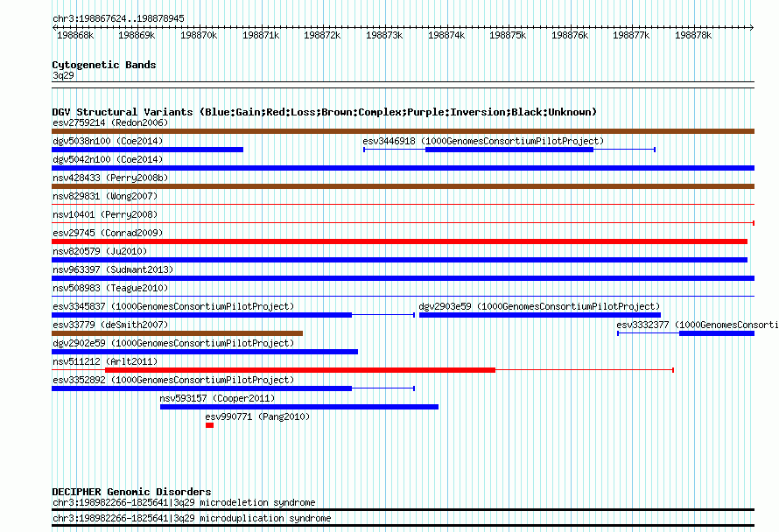Open the esv3352892 variant label
The width and height of the screenshot is (779, 532).
coord(173,380)
